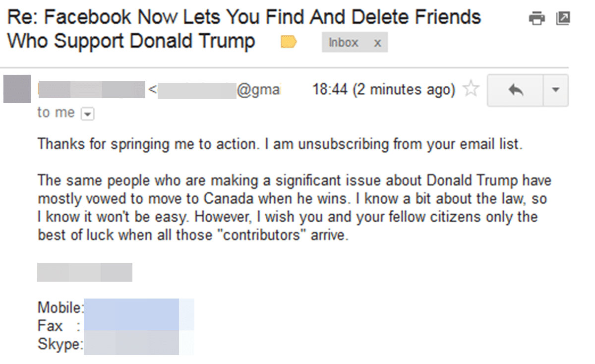This screenshot has height=364, width=595.
Task: Open the More options arrow beside Reply
Action: [x=556, y=90]
